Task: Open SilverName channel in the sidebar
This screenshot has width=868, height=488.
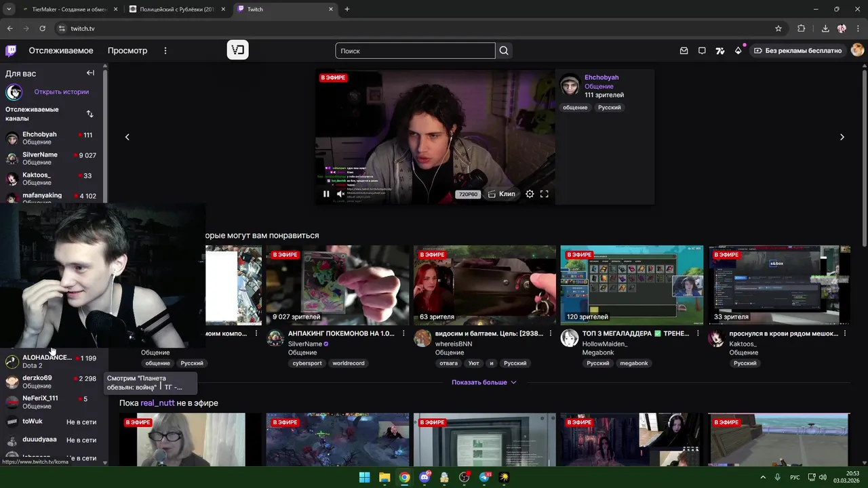Action: 52,159
